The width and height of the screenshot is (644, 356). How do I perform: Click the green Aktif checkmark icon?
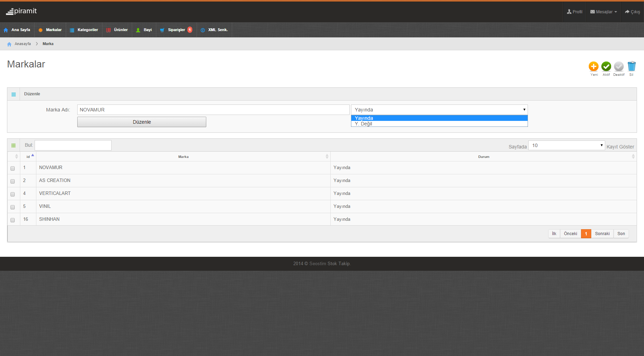(606, 66)
